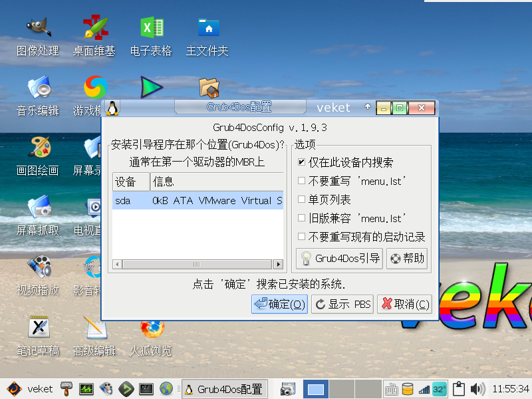Click the volume speaker tray icon

pos(477,389)
